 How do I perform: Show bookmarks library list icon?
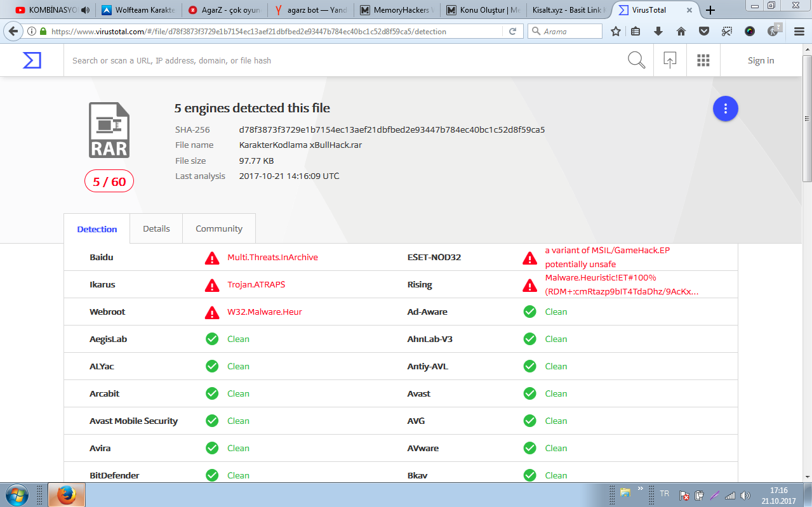636,31
